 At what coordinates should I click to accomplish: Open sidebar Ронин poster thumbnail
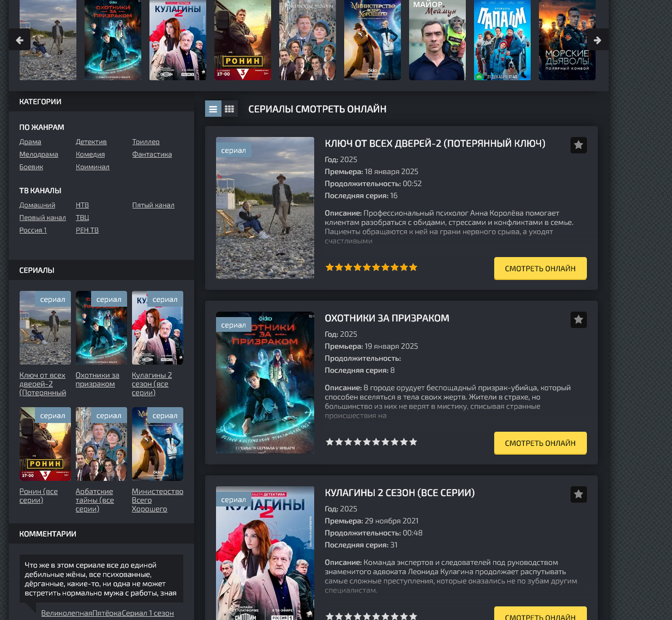(45, 444)
